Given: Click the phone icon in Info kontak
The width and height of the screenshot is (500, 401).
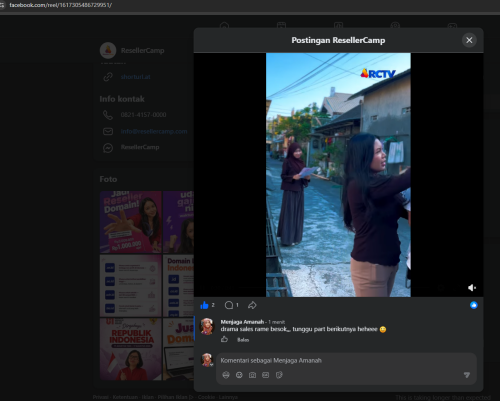Looking at the screenshot, I should [x=108, y=115].
